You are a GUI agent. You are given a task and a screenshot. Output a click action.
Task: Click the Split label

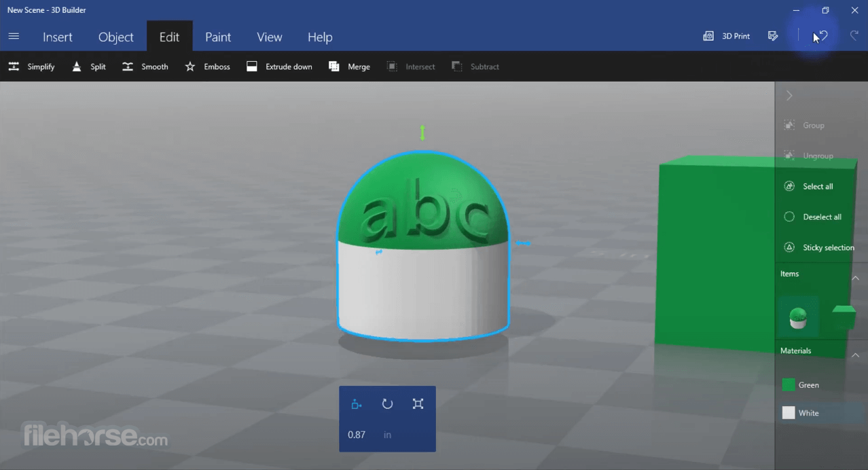tap(98, 67)
